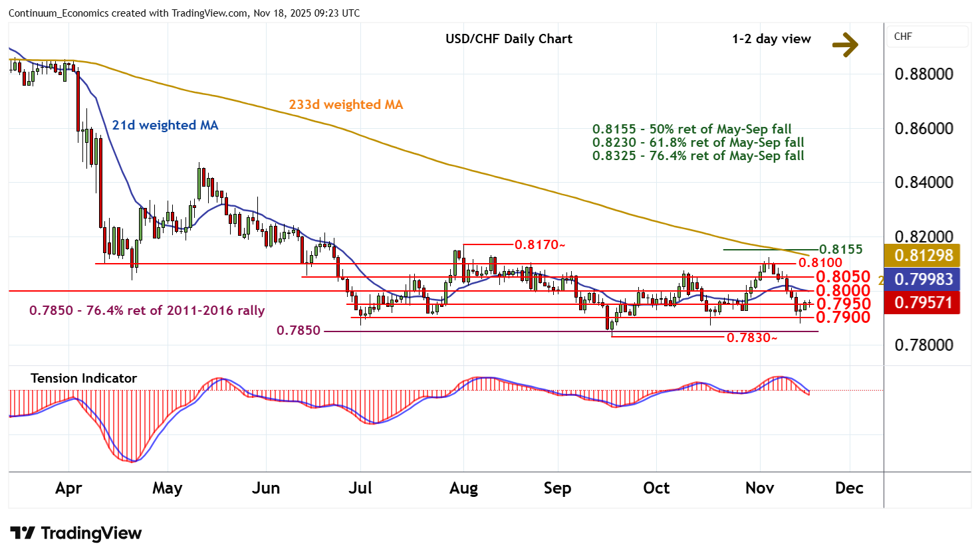Image resolution: width=980 pixels, height=558 pixels.
Task: Click the Apr label on time axis
Action: point(68,488)
